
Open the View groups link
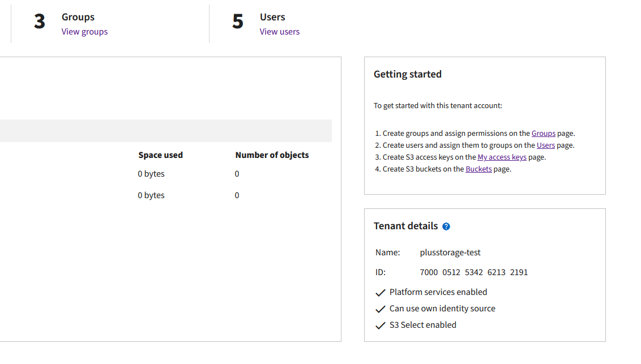(x=84, y=32)
